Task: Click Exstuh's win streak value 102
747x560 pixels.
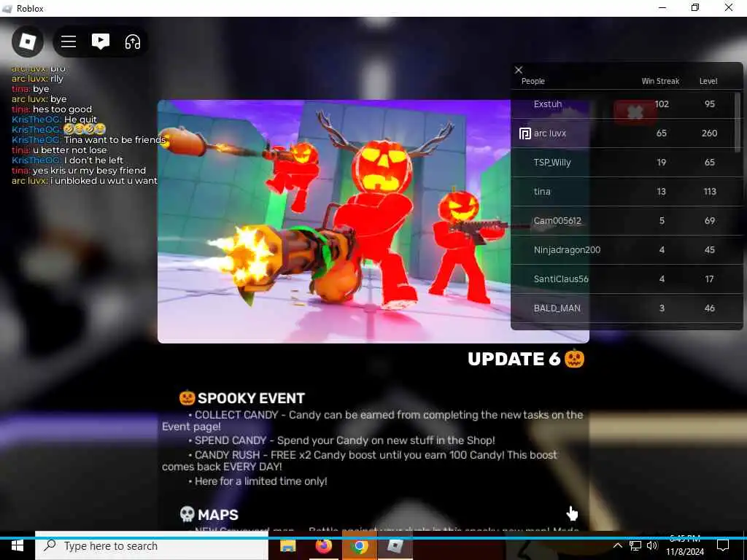Action: click(x=662, y=104)
